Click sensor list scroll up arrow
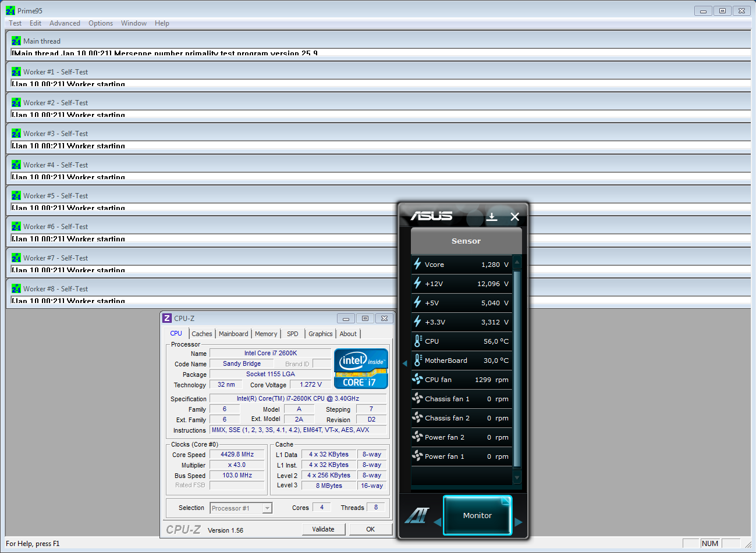756x553 pixels. click(517, 262)
